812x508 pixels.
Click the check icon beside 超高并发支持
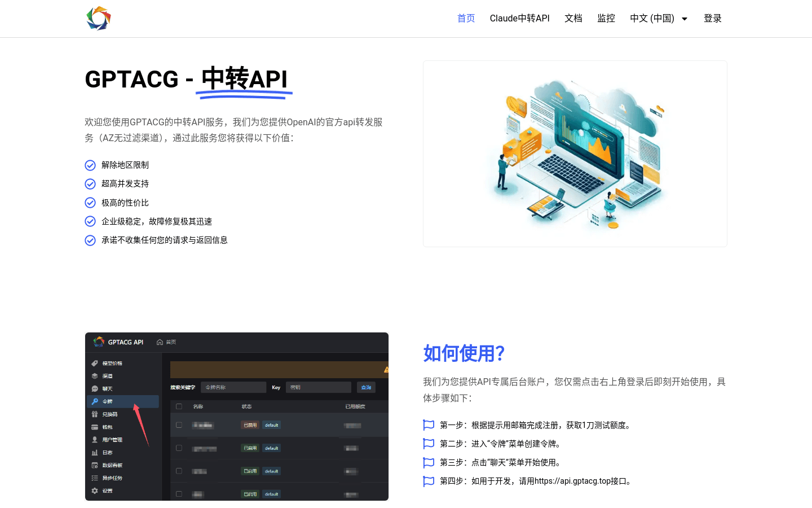pos(90,184)
